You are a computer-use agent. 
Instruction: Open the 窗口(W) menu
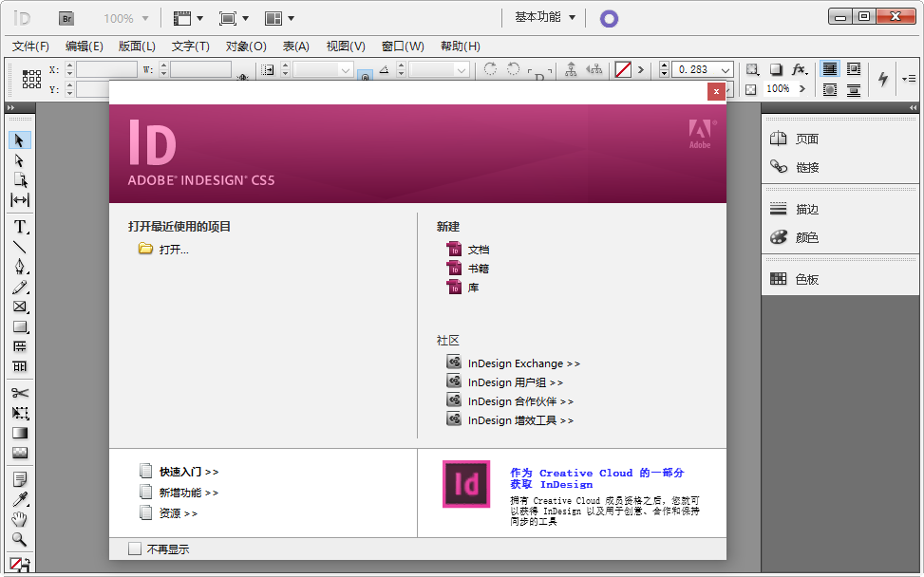403,46
